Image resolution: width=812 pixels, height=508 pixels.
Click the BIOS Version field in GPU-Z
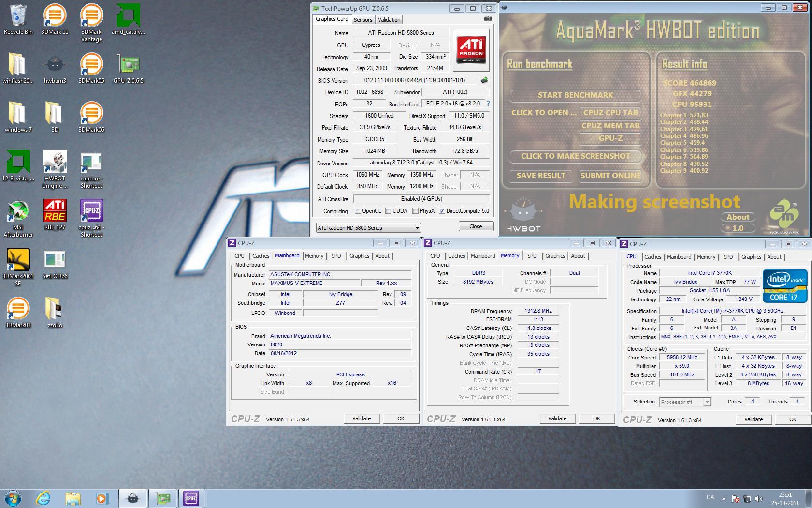415,80
